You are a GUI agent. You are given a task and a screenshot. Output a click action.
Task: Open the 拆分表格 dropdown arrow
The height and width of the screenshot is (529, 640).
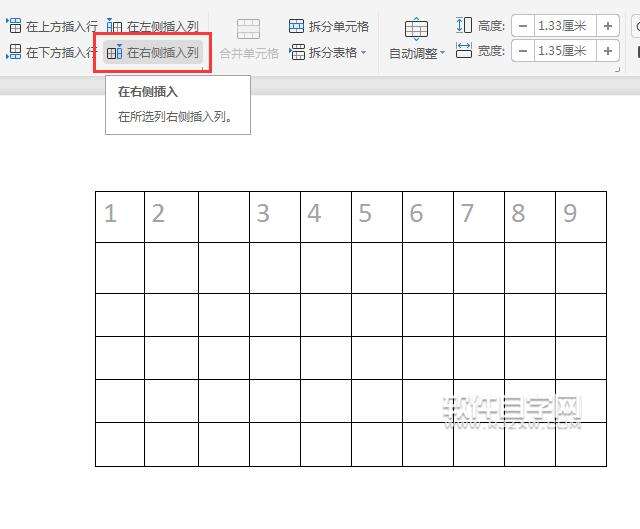[363, 52]
